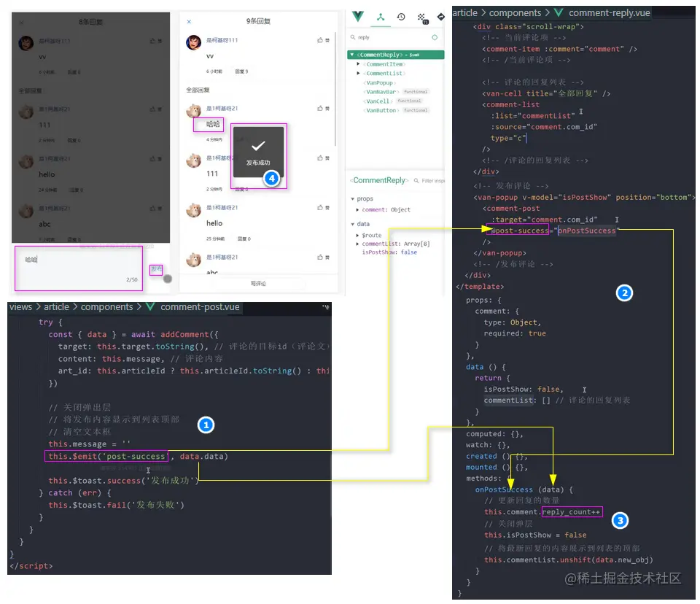
Task: Click const { data } = await addComment line
Action: tap(133, 335)
